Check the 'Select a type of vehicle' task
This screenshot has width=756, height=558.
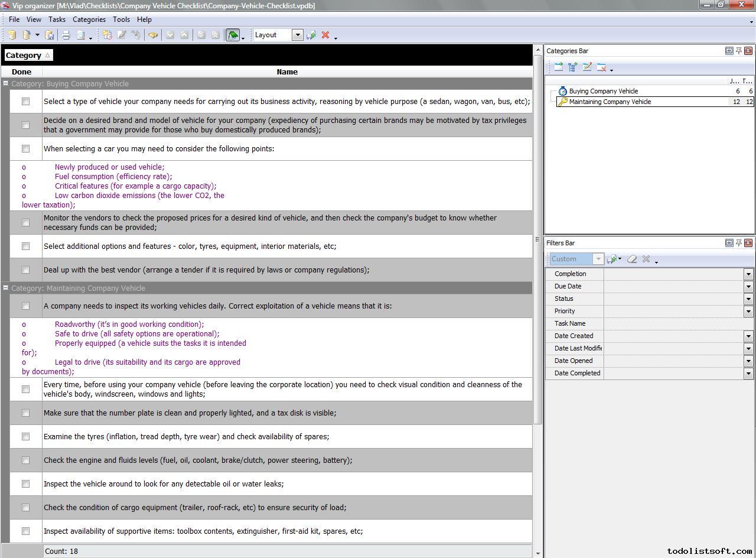point(25,102)
